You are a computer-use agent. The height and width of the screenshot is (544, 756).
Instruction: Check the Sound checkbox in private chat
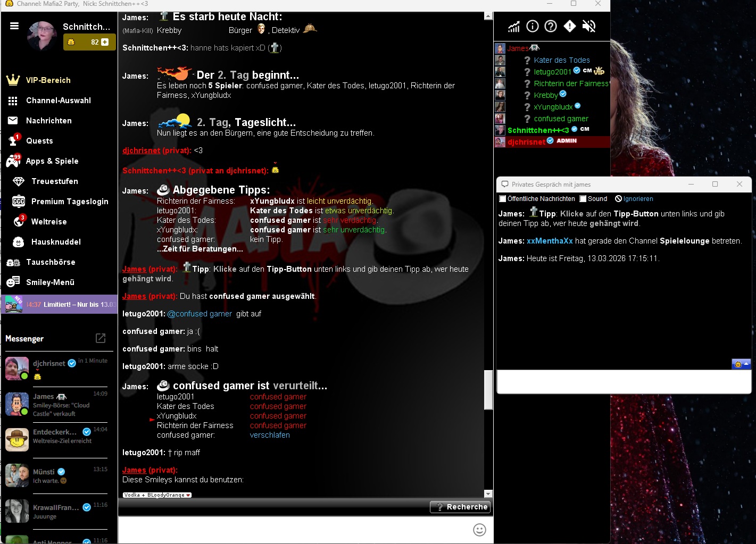coord(583,199)
